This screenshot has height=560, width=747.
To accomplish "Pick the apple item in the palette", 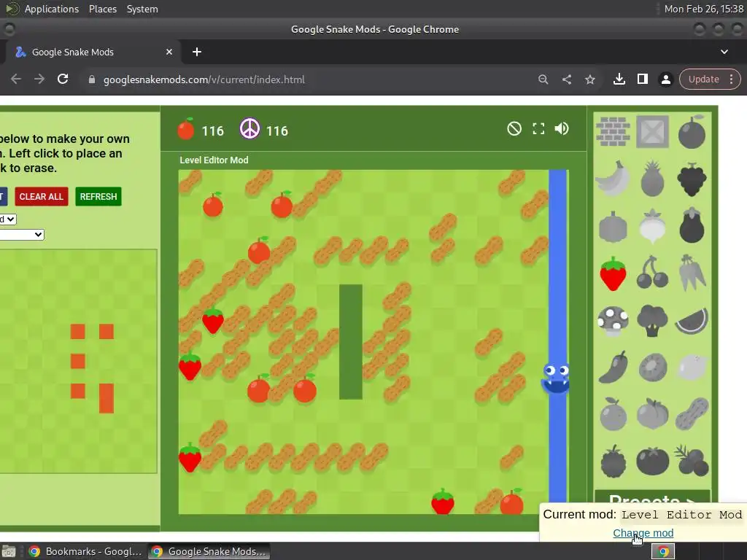I will 692,133.
